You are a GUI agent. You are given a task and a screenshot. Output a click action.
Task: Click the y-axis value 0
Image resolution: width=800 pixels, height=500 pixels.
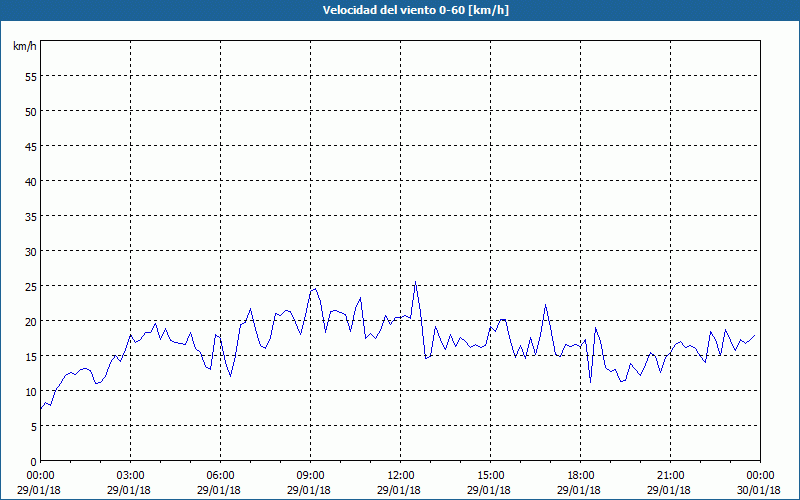pos(34,461)
